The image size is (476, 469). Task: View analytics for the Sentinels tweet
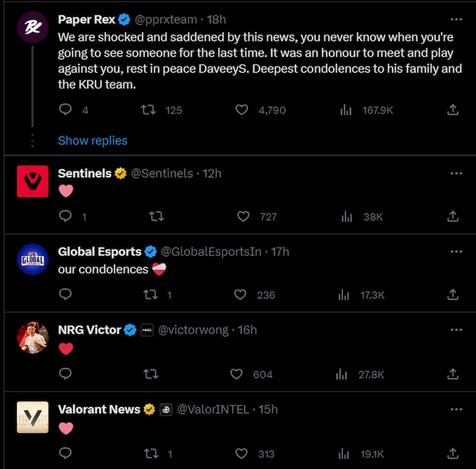347,216
